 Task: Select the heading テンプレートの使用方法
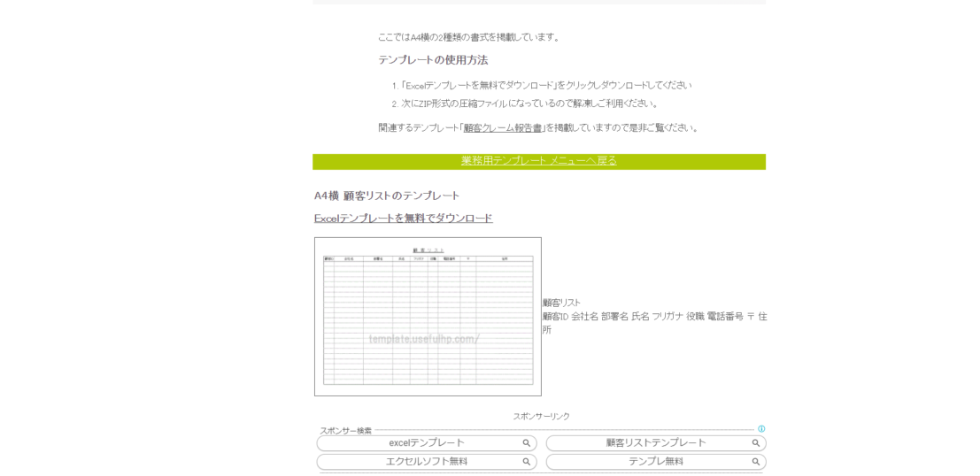433,60
